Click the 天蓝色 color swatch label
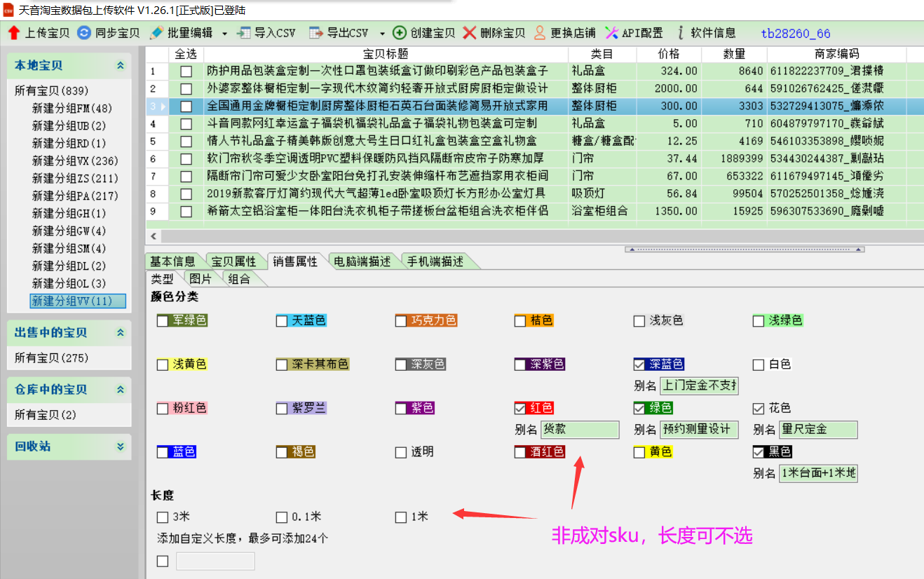The height and width of the screenshot is (579, 924). tap(308, 321)
